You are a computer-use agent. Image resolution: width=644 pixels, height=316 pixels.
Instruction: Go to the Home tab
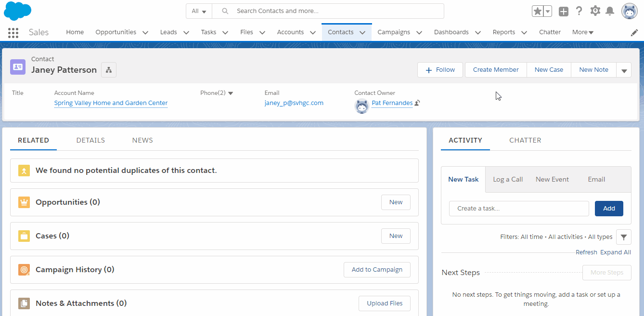[x=75, y=32]
